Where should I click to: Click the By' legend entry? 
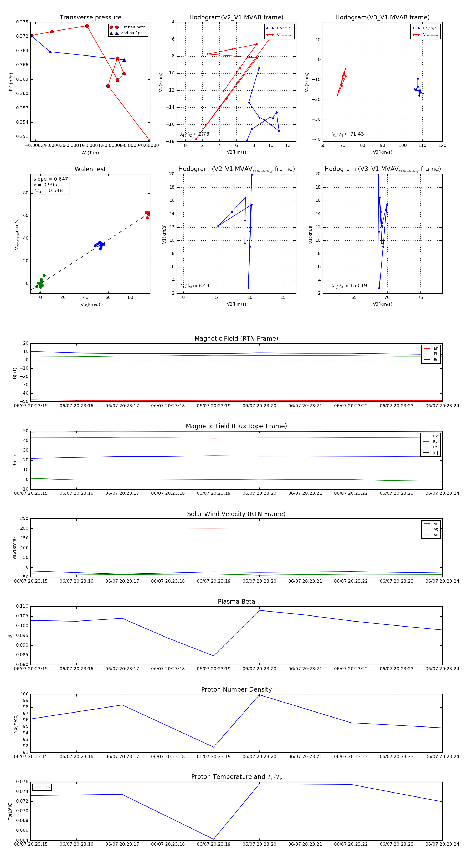click(431, 442)
